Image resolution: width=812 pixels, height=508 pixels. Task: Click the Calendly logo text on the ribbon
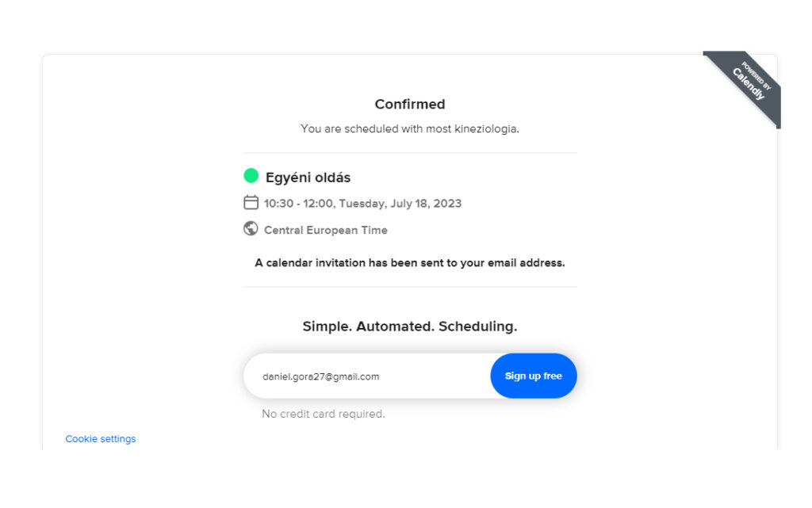pyautogui.click(x=749, y=84)
